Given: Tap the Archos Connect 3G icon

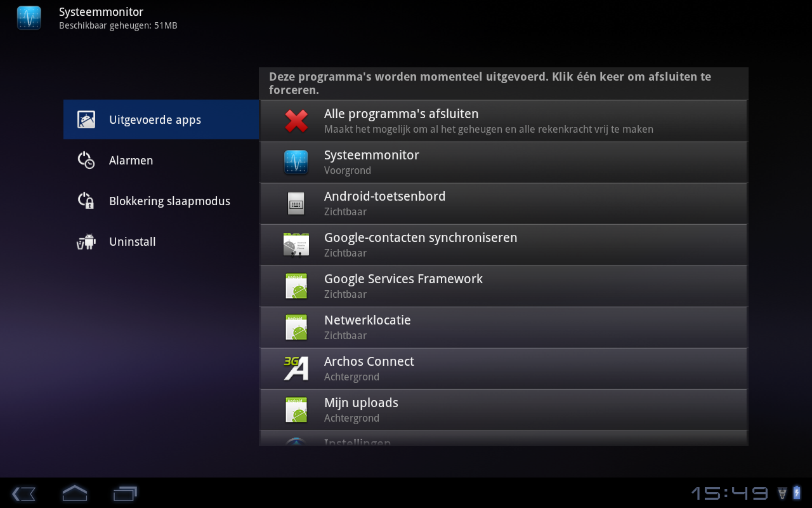Looking at the screenshot, I should coord(296,368).
